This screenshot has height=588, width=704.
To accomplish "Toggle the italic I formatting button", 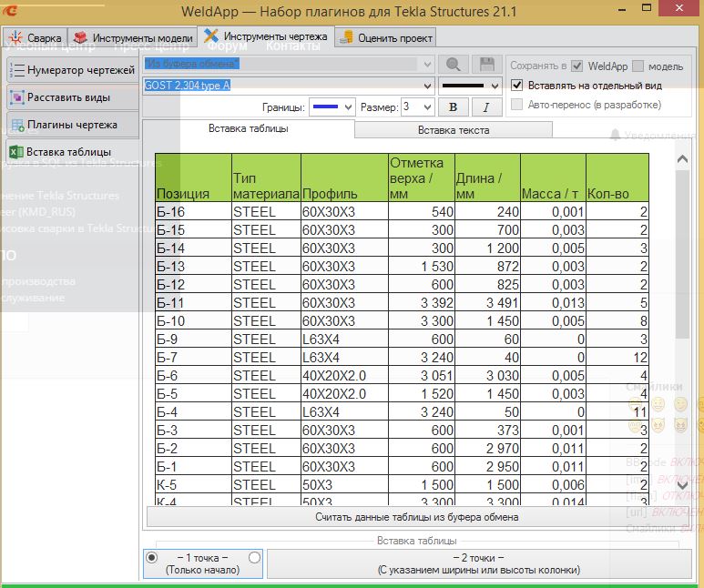I will (486, 106).
